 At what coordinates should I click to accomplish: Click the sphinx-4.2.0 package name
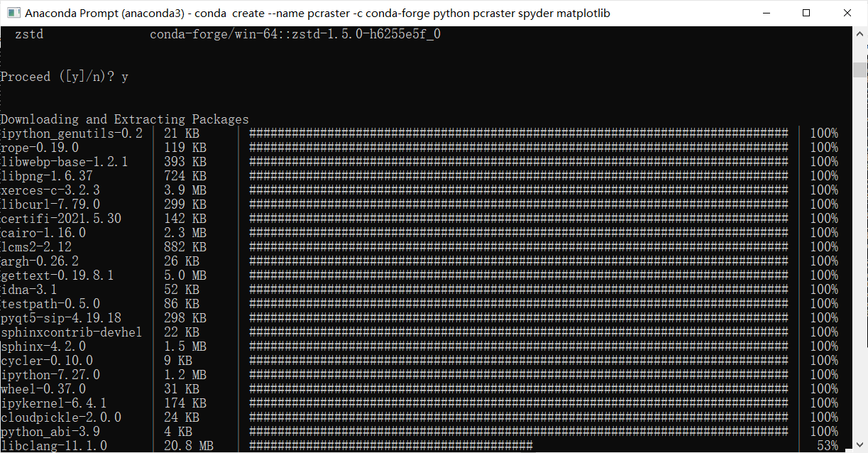tap(43, 346)
